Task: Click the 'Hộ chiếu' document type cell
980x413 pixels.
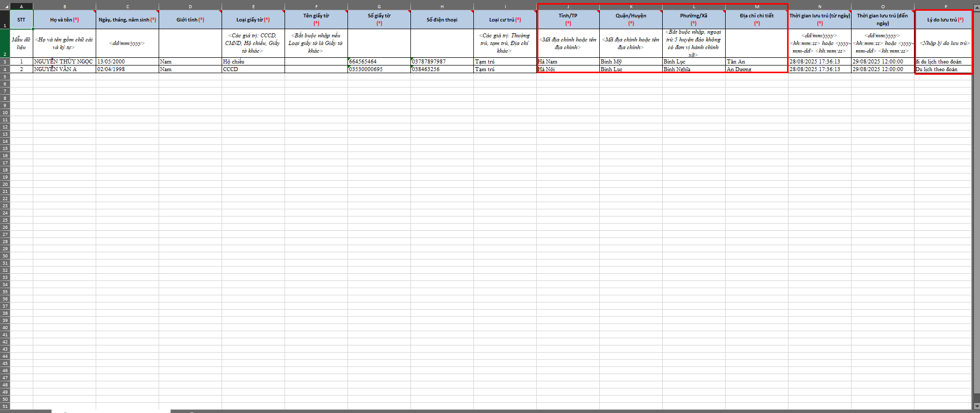Action: [253, 61]
